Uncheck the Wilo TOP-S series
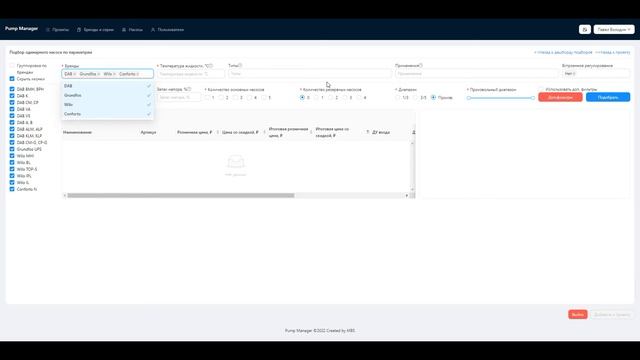 (12, 169)
